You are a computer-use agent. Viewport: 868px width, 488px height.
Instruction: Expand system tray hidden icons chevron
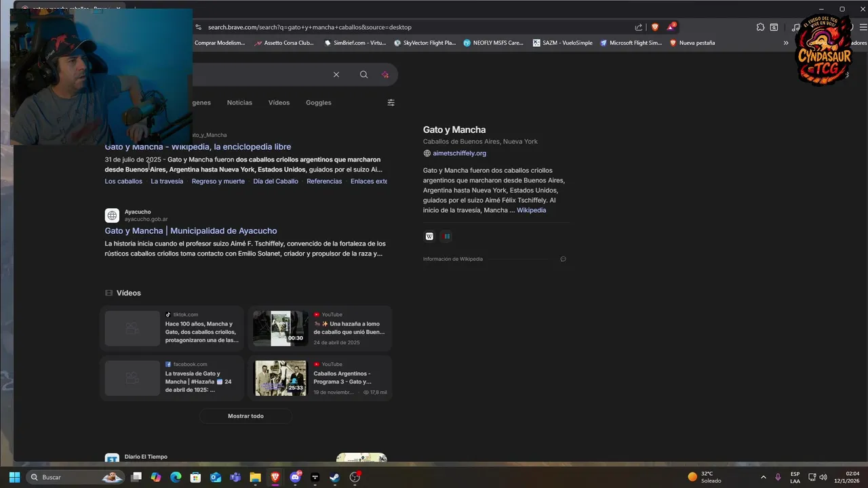[763, 477]
